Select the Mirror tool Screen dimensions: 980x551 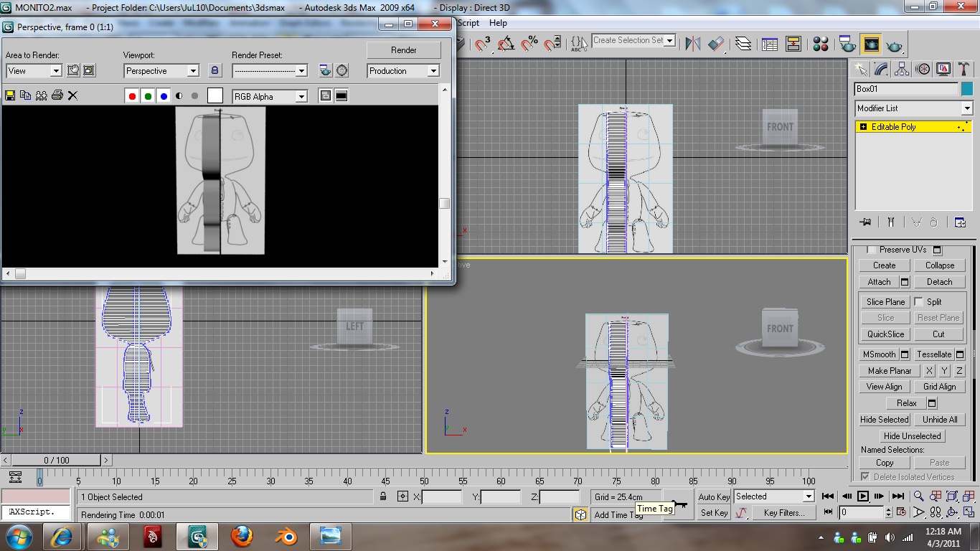pyautogui.click(x=692, y=44)
